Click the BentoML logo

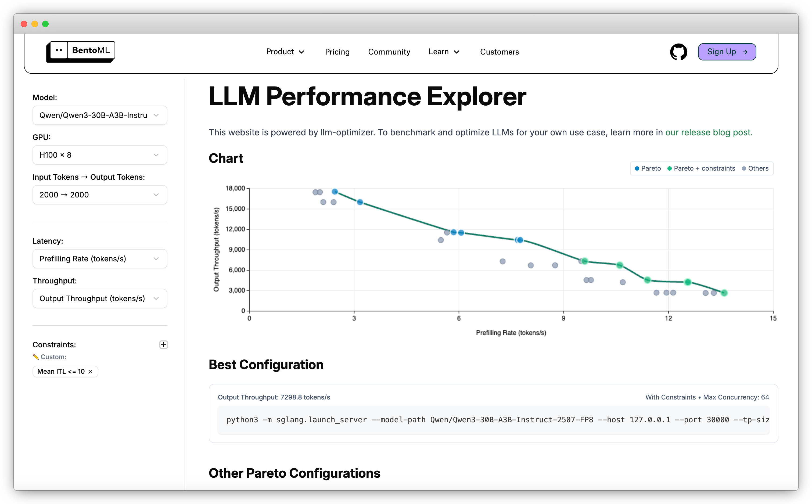81,51
